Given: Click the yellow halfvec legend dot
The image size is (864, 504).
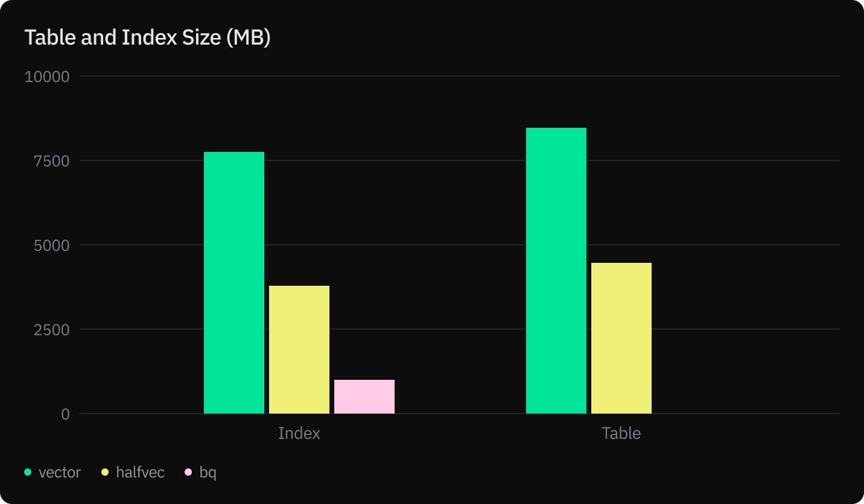Looking at the screenshot, I should coord(105,472).
